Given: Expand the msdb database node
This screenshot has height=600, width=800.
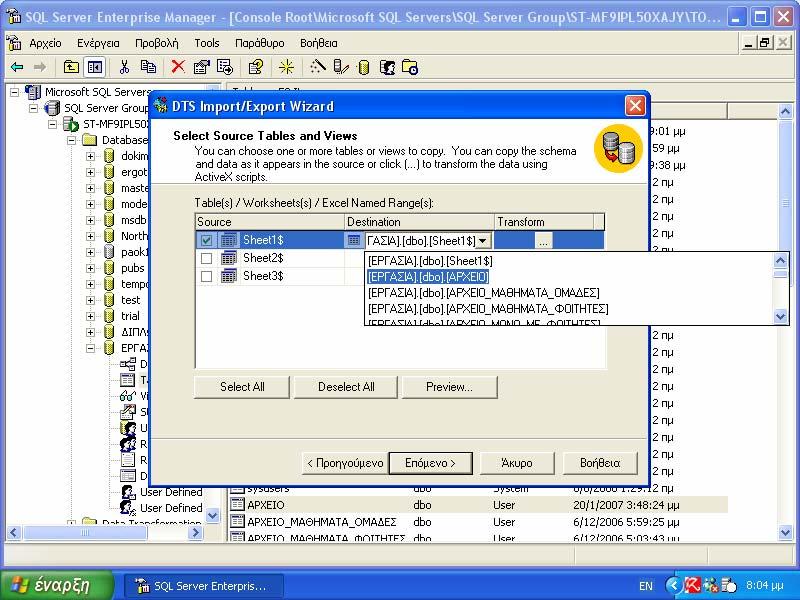Looking at the screenshot, I should tap(90, 220).
